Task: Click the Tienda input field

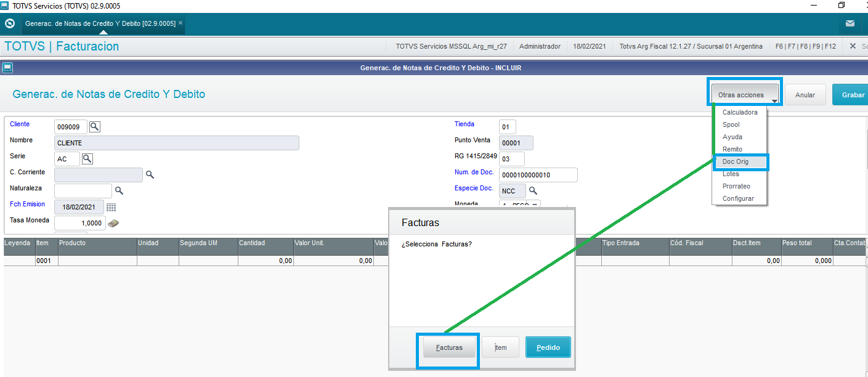Action: pyautogui.click(x=508, y=127)
